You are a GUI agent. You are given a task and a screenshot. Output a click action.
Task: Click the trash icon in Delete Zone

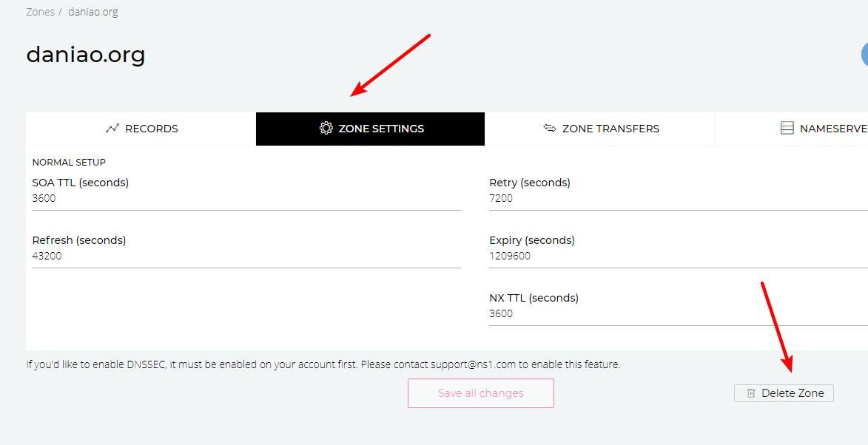click(750, 393)
